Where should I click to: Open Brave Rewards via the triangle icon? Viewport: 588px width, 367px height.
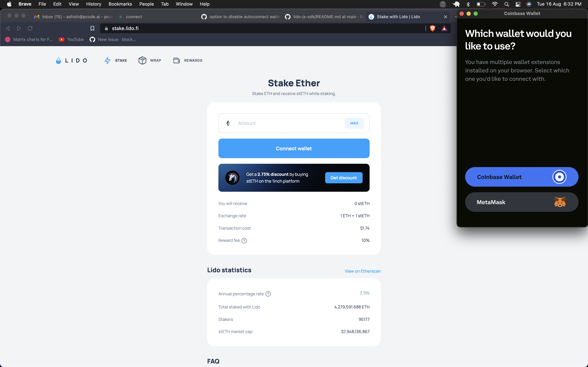pos(444,28)
